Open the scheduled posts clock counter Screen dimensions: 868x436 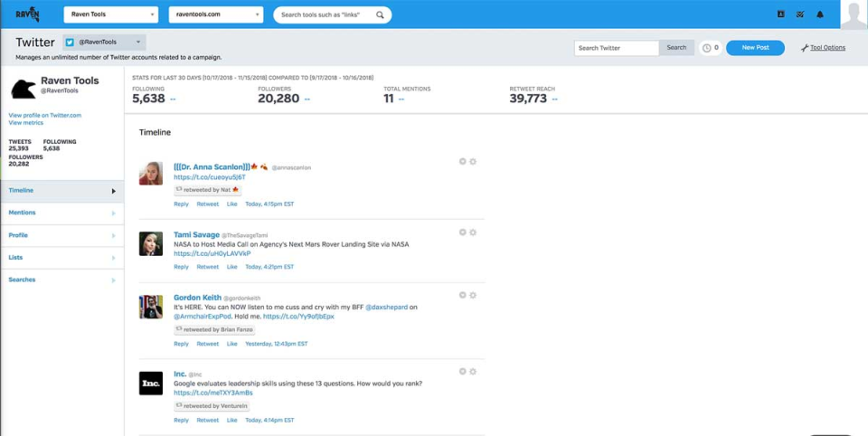coord(711,48)
